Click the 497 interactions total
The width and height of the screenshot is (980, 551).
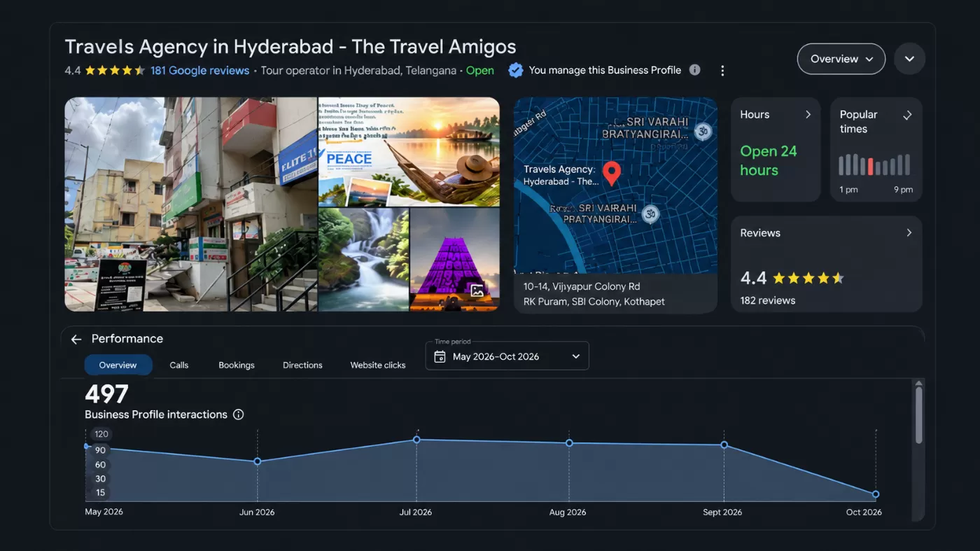pos(106,394)
